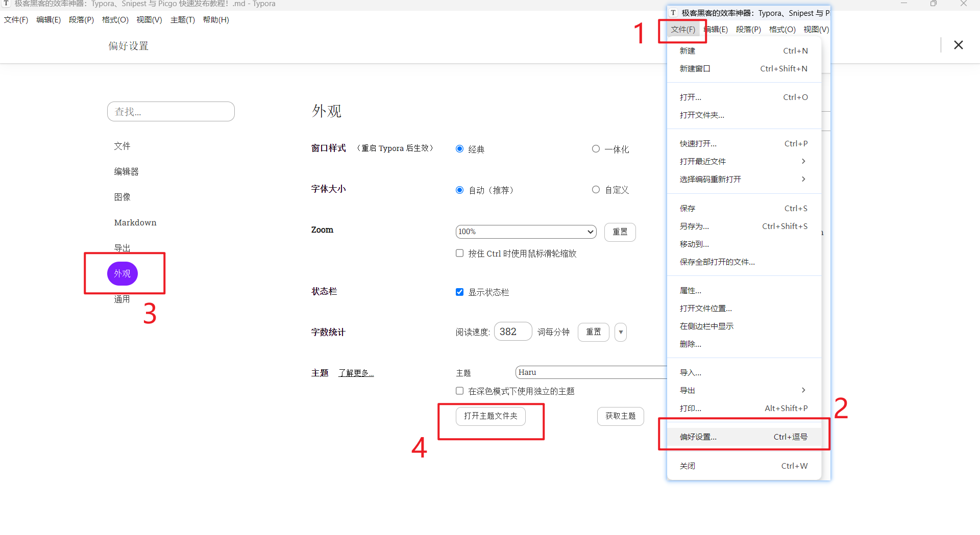Toggle the 显示状态栏 checkbox
The width and height of the screenshot is (980, 535).
(459, 292)
